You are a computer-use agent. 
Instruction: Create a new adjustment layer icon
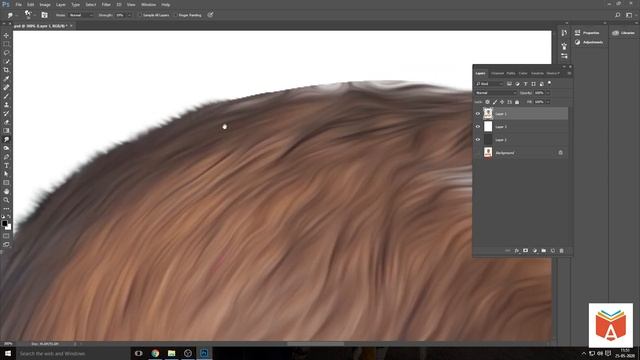(535, 251)
